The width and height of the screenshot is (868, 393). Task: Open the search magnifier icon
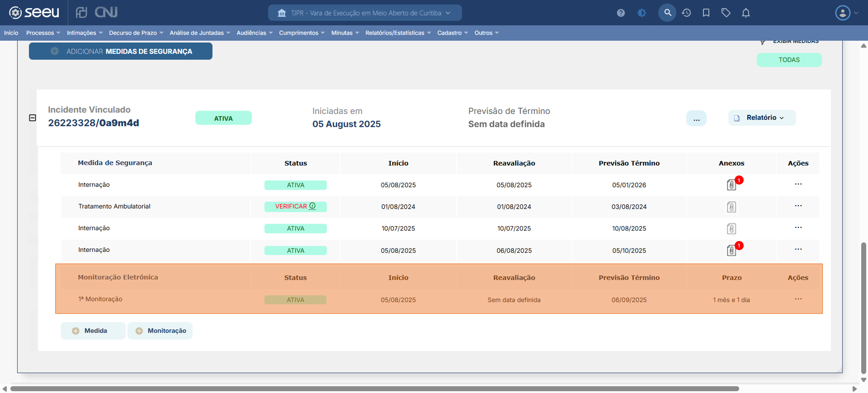pyautogui.click(x=667, y=13)
